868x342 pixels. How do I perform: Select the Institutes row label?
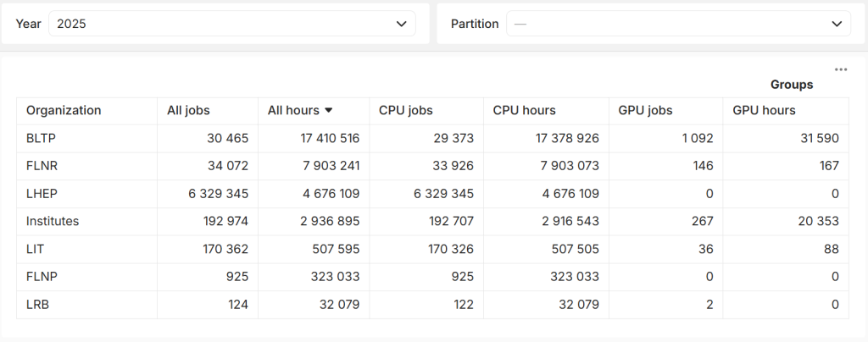pyautogui.click(x=53, y=221)
